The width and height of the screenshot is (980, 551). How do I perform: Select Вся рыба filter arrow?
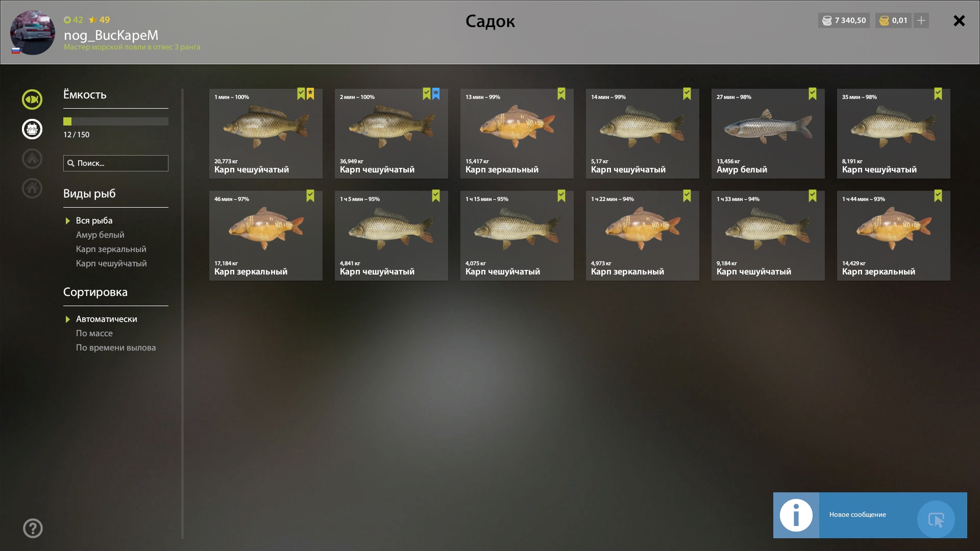coord(67,221)
